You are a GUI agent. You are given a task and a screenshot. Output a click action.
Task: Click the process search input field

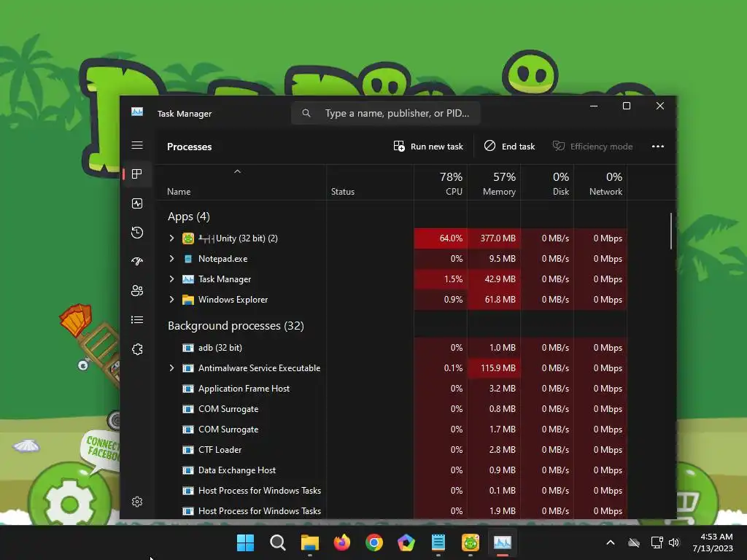coord(385,113)
